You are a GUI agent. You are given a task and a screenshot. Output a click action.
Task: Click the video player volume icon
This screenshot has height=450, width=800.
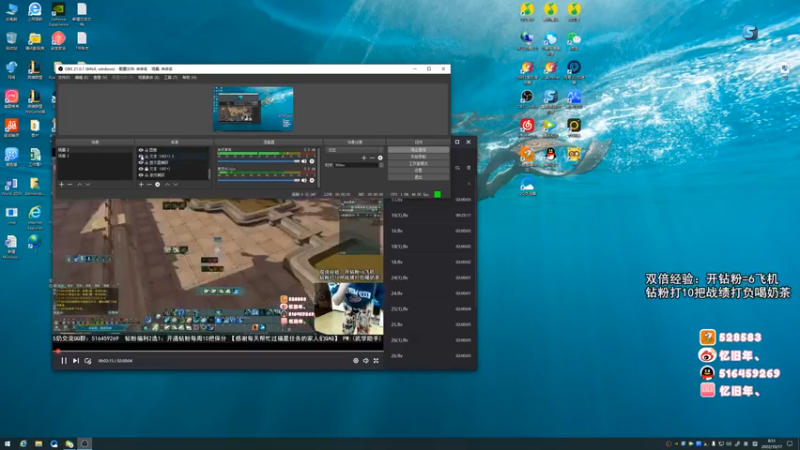pos(366,361)
